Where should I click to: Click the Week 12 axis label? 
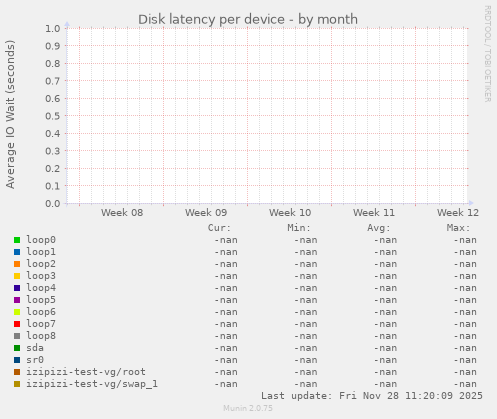(x=458, y=213)
